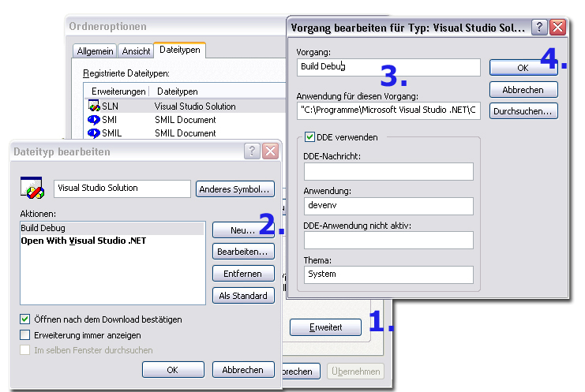Click the SLN file type icon
585x392 pixels.
(x=94, y=106)
